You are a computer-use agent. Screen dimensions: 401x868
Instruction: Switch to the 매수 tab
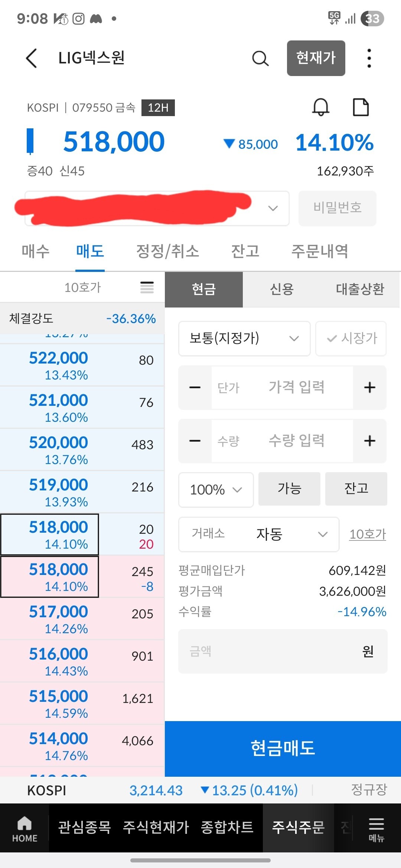click(36, 251)
